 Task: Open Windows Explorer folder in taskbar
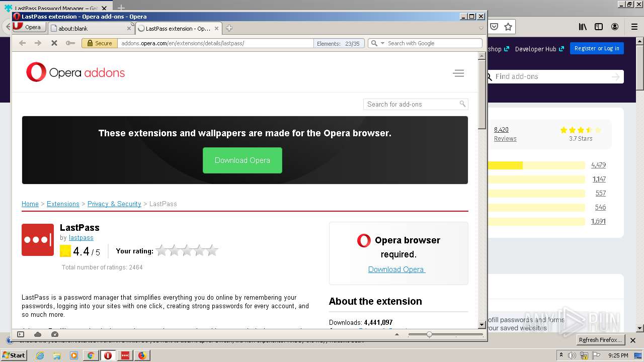(57, 355)
